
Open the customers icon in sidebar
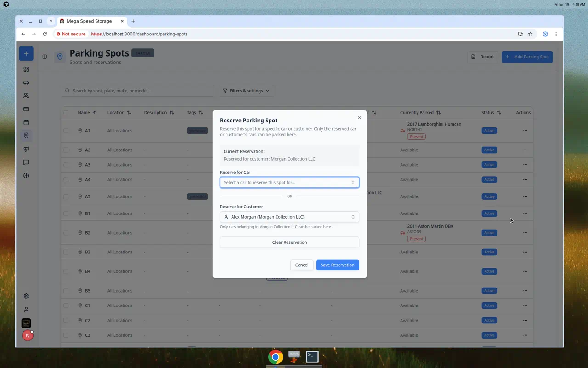[x=26, y=96]
